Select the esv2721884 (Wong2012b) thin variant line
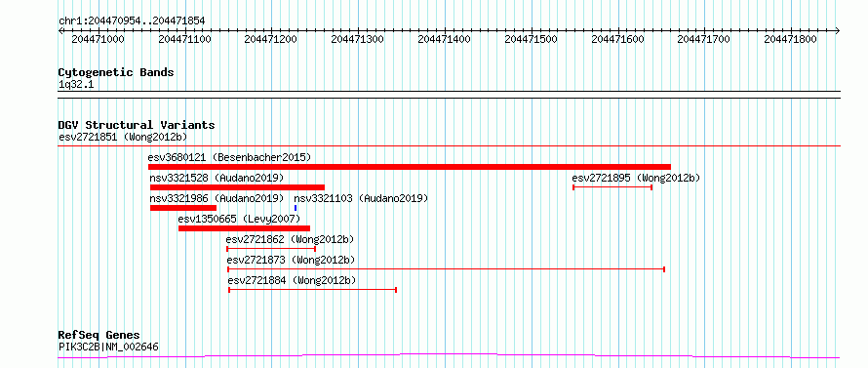The image size is (868, 368). [x=313, y=289]
